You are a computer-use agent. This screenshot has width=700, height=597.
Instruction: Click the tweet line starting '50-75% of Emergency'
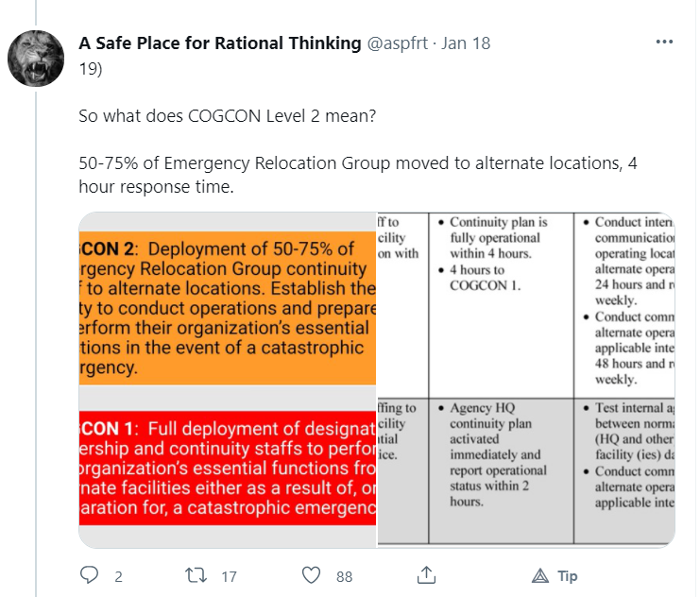(x=358, y=163)
